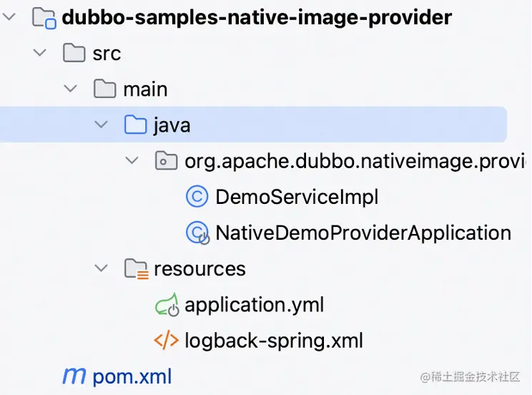
Task: Click the DemoServiceImpl class icon
Action: [197, 196]
